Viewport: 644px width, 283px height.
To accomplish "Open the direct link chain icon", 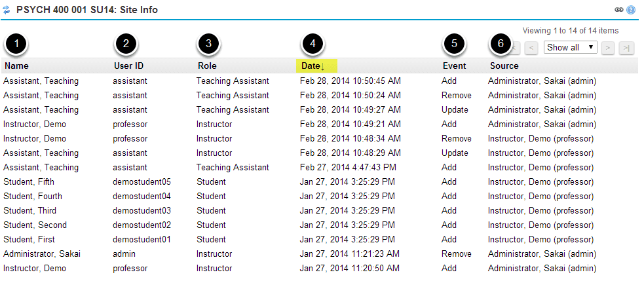I will pyautogui.click(x=619, y=10).
